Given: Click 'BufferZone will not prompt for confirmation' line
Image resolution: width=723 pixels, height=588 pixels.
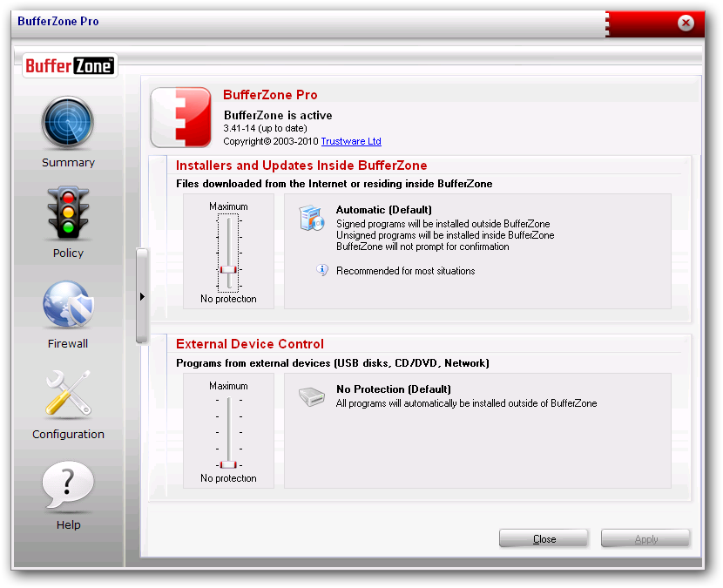Looking at the screenshot, I should pyautogui.click(x=422, y=247).
